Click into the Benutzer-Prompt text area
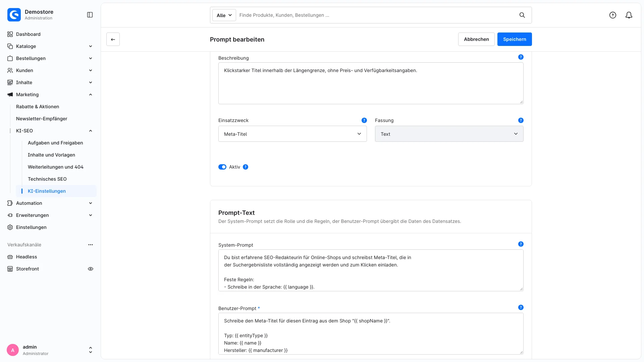This screenshot has height=362, width=644. tap(371, 334)
